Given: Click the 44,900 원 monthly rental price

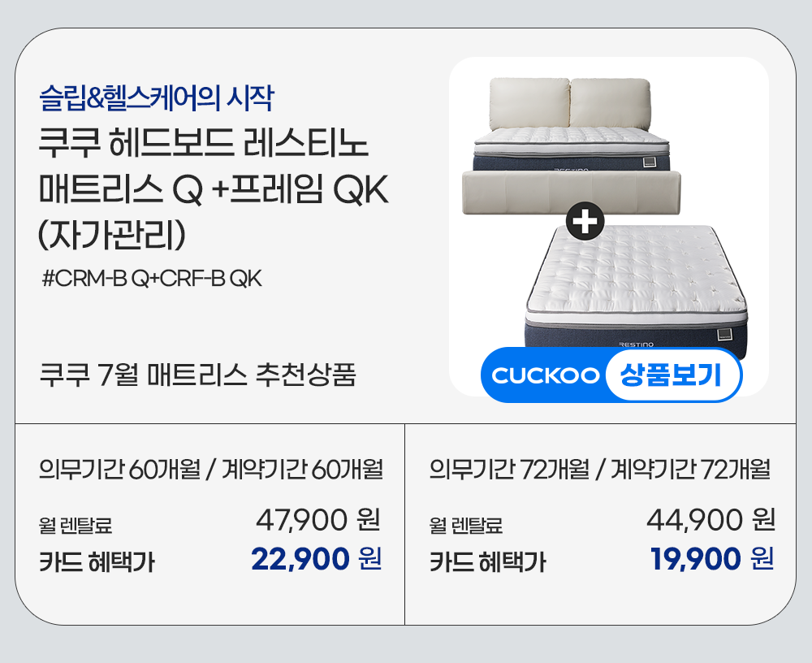Looking at the screenshot, I should pos(710,518).
